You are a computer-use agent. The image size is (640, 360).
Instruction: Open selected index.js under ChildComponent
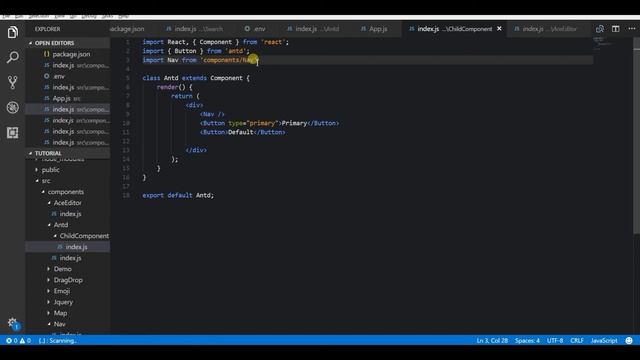pos(68,247)
